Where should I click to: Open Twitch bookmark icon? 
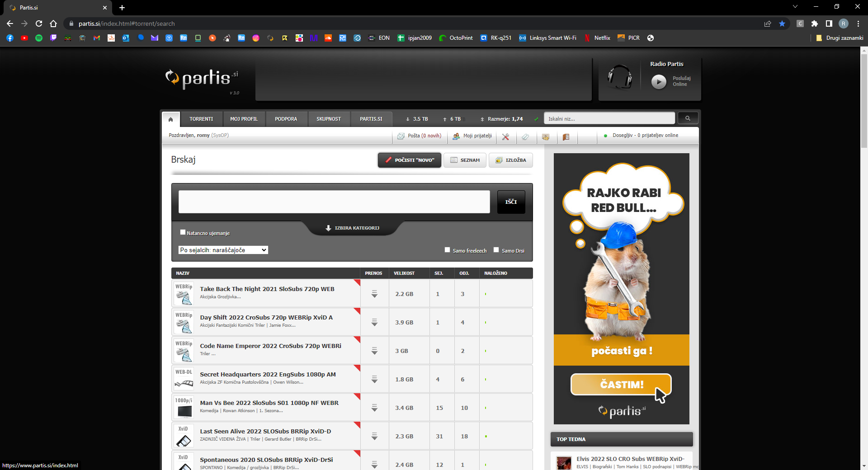pyautogui.click(x=53, y=38)
